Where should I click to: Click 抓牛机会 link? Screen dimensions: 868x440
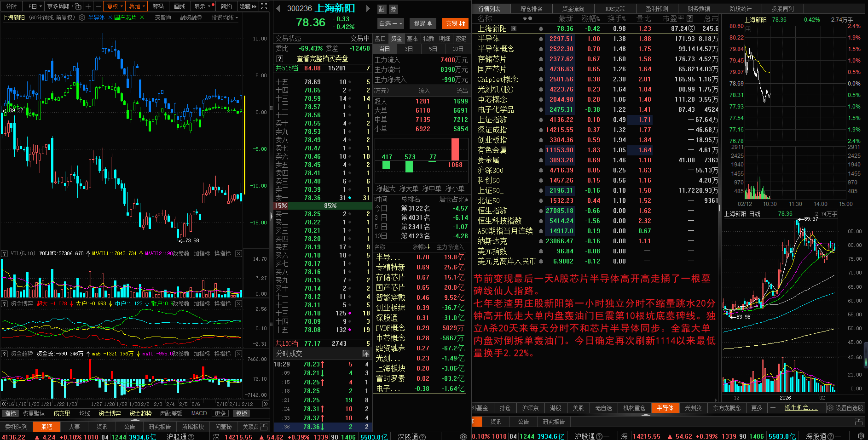[x=801, y=408]
